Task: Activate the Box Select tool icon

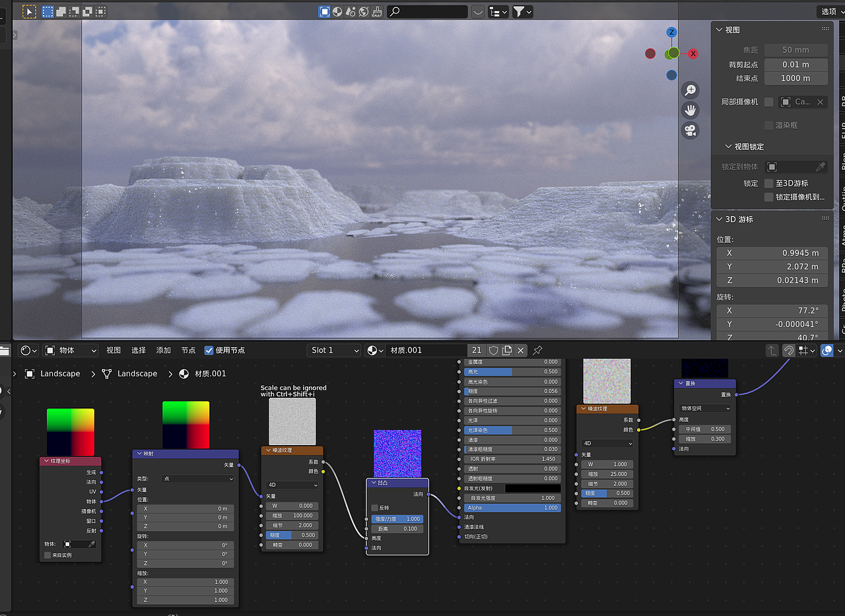Action: pos(47,11)
